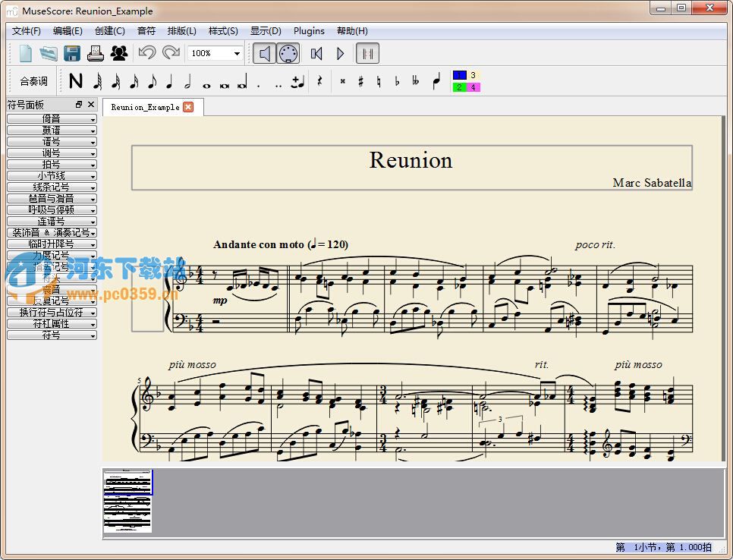Open the Plugins menu

(309, 31)
